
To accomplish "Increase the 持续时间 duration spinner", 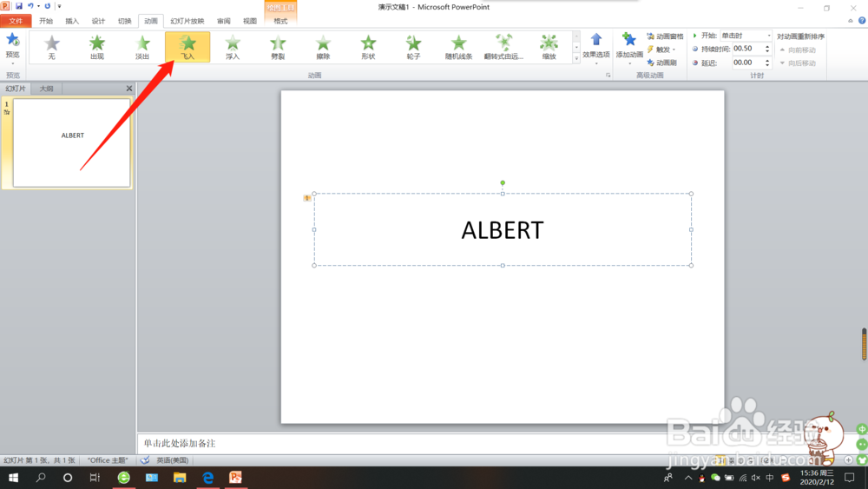I will coord(768,47).
